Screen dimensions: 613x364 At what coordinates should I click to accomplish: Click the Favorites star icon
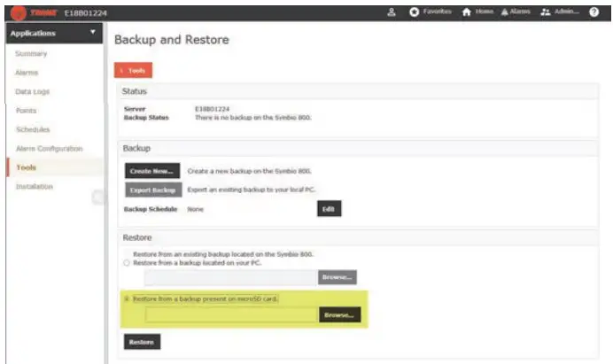click(x=414, y=12)
